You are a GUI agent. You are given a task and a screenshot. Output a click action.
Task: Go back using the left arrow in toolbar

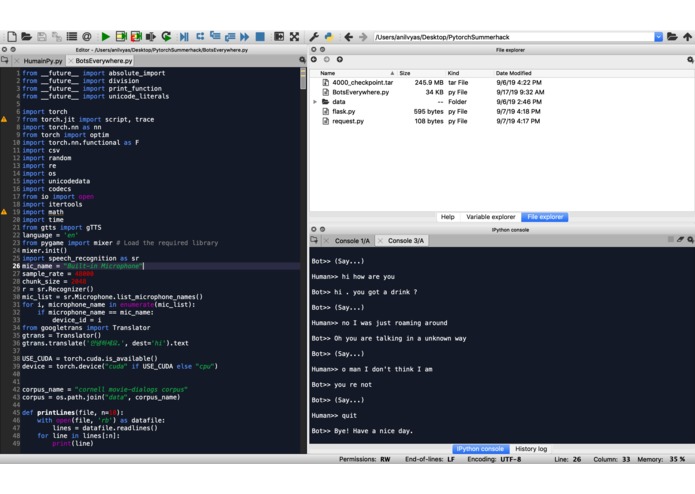348,37
